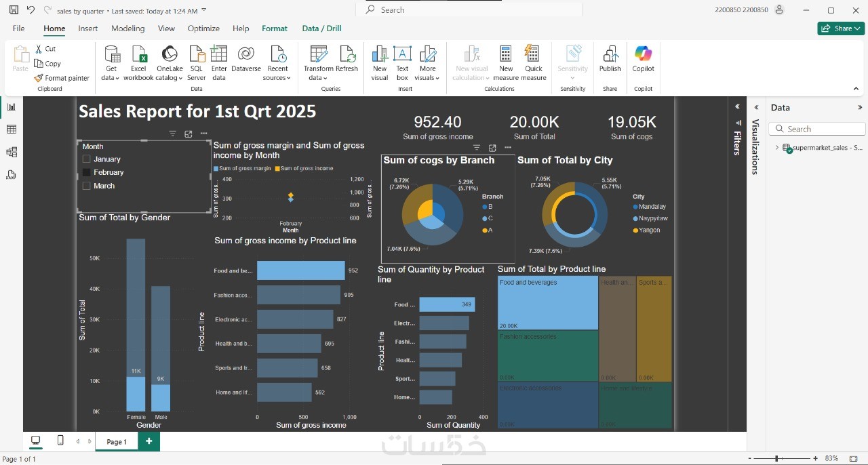Check the March slicer box

(86, 186)
